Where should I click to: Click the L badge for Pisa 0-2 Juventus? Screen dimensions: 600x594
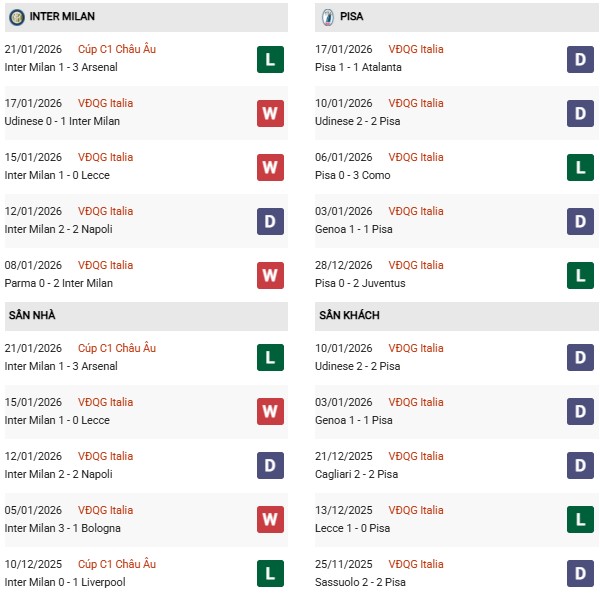581,275
